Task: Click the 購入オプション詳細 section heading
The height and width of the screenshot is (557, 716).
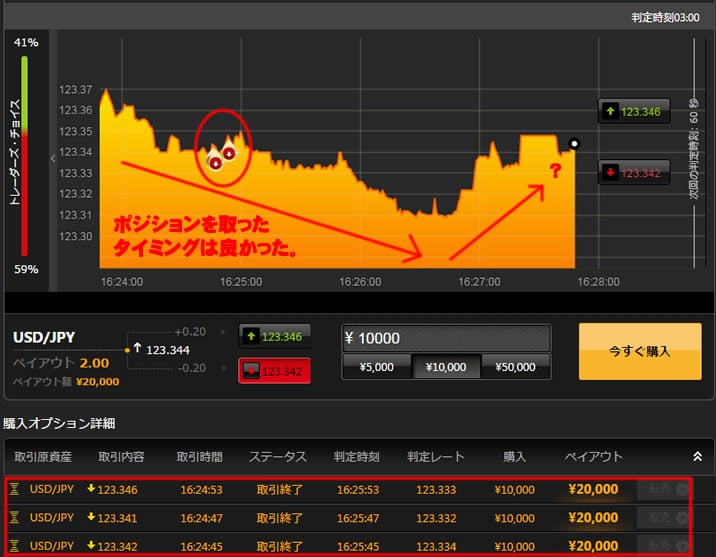Action: tap(59, 423)
